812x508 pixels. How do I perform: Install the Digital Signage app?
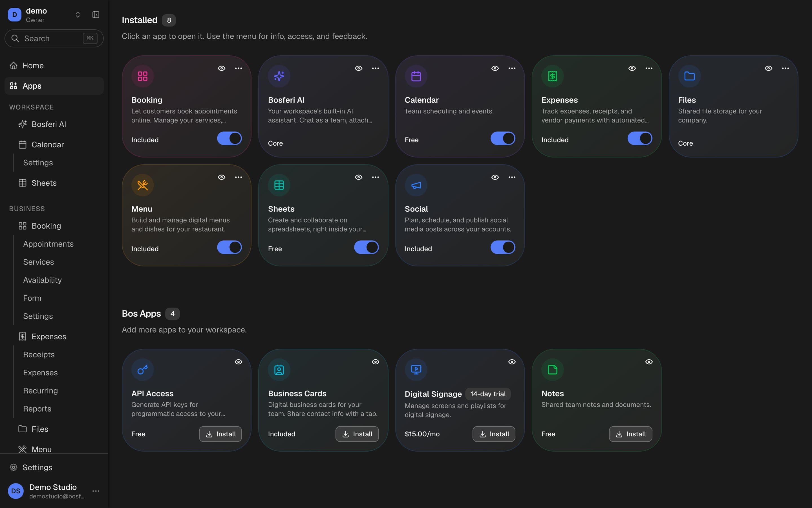click(x=494, y=434)
